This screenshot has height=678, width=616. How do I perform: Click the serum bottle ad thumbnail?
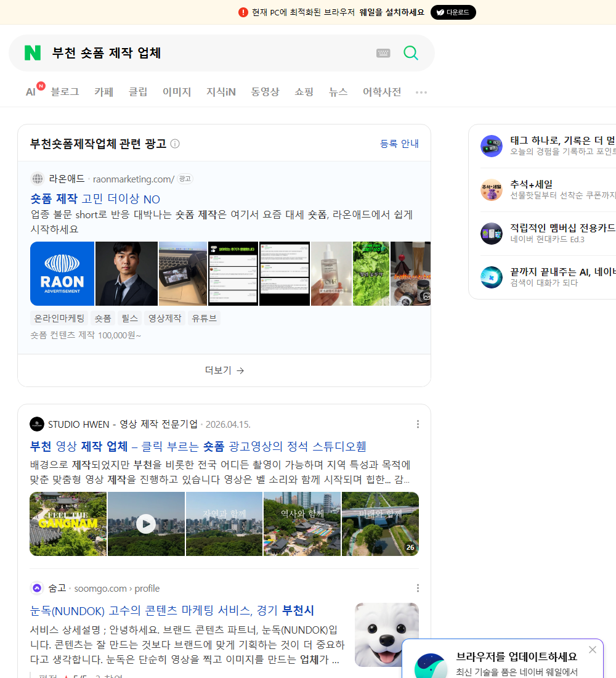(331, 274)
